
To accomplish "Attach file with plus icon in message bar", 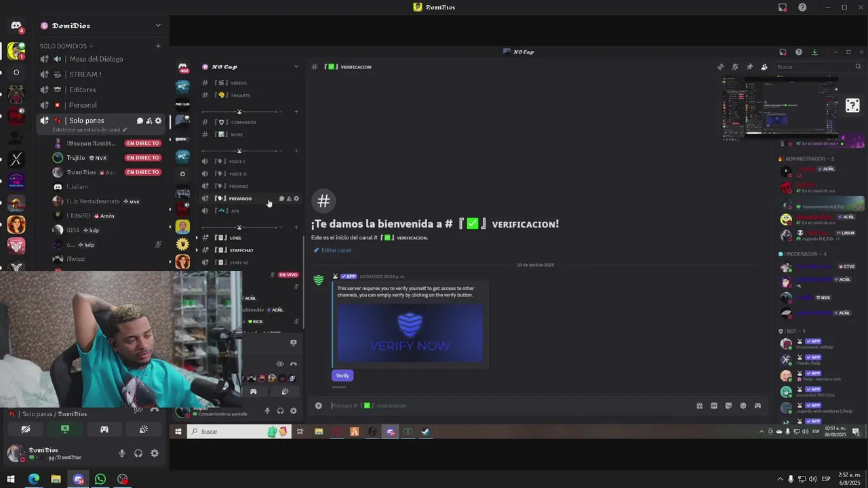I will (318, 405).
